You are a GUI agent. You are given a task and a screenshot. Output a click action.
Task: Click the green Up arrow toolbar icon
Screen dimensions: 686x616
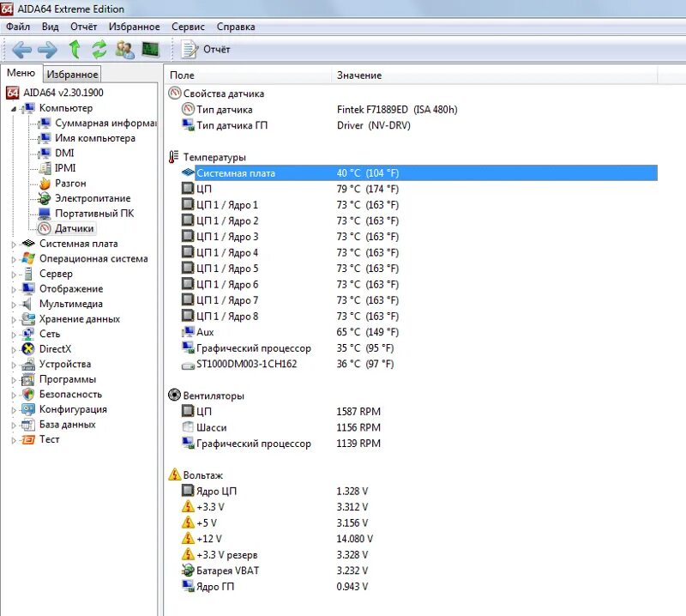(75, 49)
